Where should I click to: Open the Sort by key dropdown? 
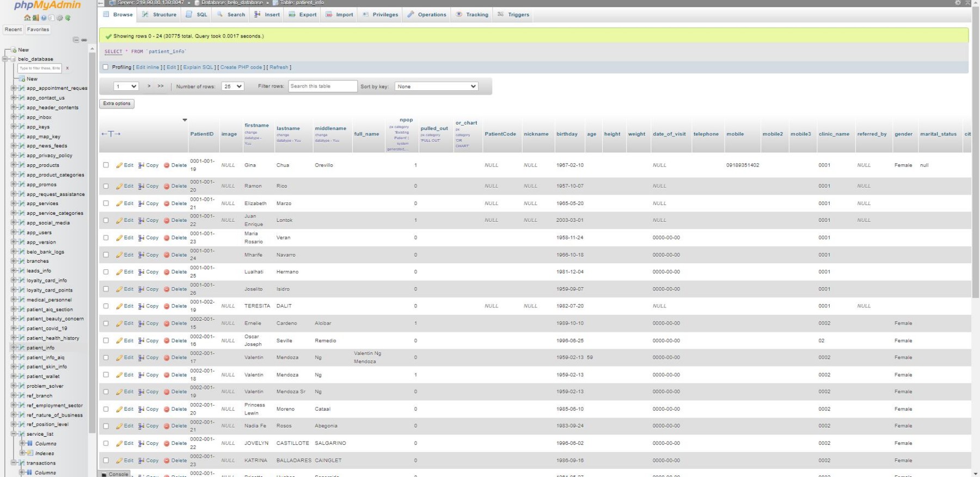(437, 86)
